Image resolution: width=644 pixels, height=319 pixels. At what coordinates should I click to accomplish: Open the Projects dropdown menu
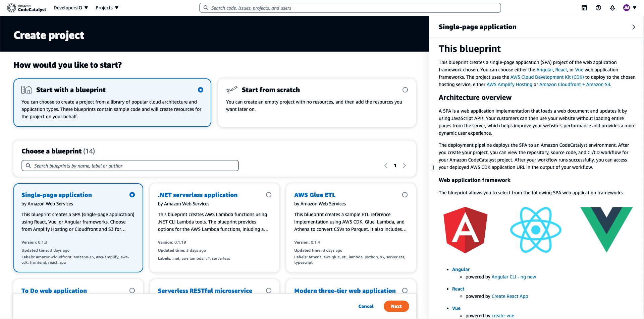pyautogui.click(x=107, y=8)
